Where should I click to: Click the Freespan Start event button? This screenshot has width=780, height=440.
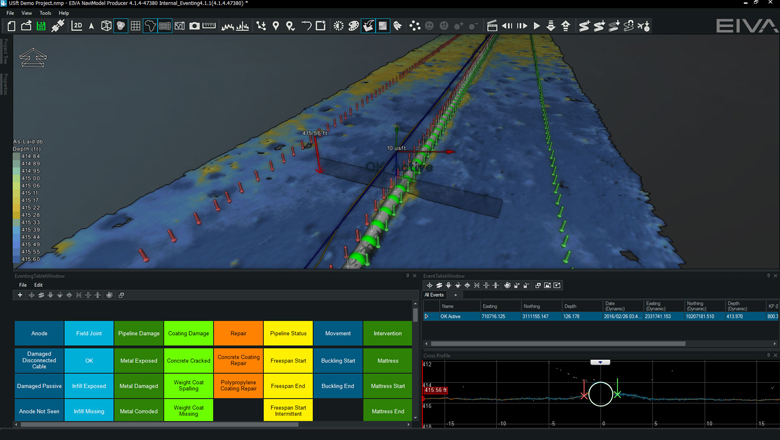point(288,360)
